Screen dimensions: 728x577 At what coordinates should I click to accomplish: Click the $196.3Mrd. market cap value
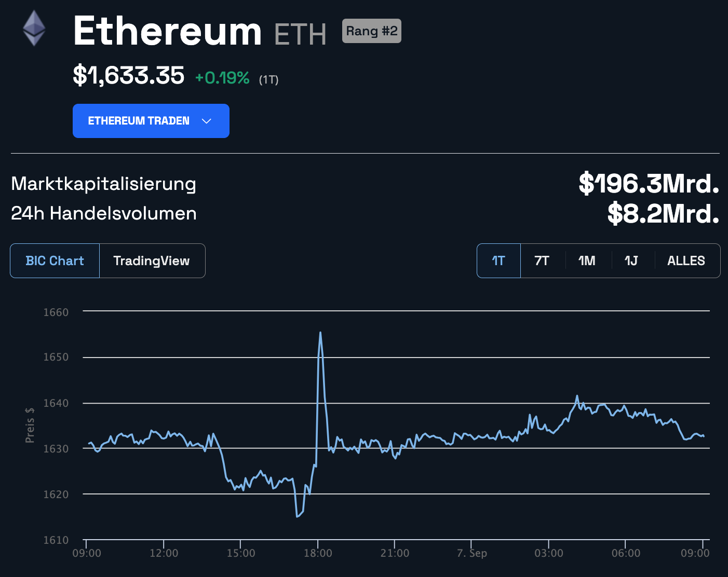(x=649, y=184)
